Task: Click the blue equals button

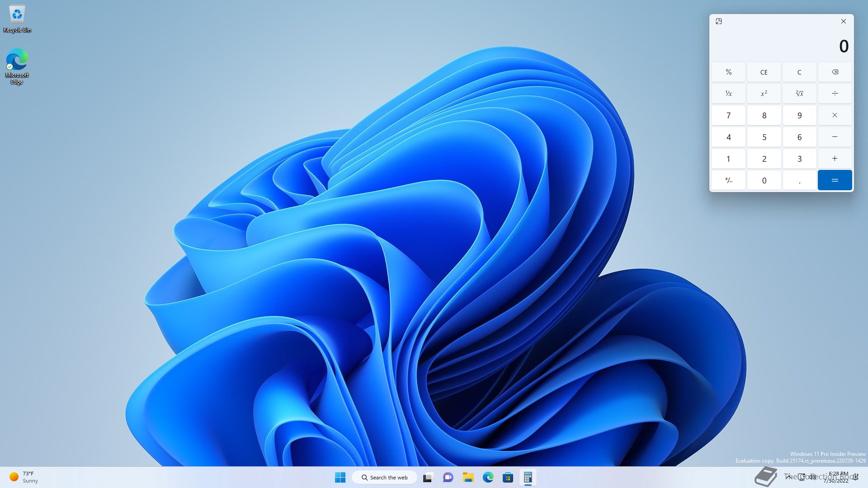Action: [x=835, y=180]
